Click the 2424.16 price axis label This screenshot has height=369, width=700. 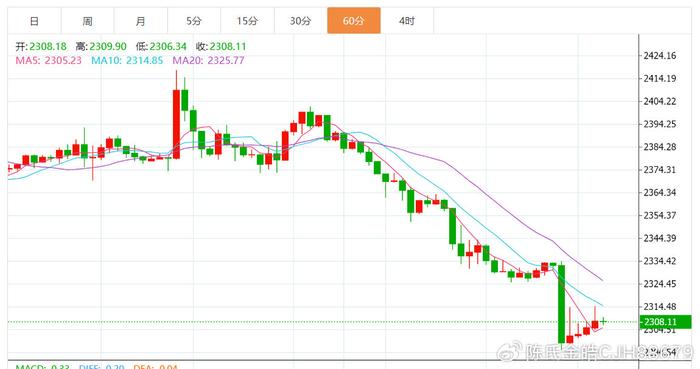660,56
